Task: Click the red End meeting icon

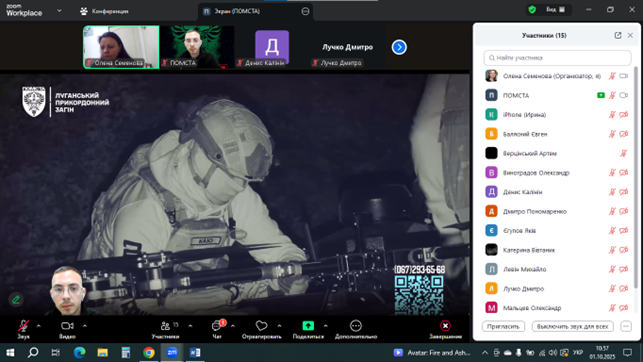Action: pos(445,326)
